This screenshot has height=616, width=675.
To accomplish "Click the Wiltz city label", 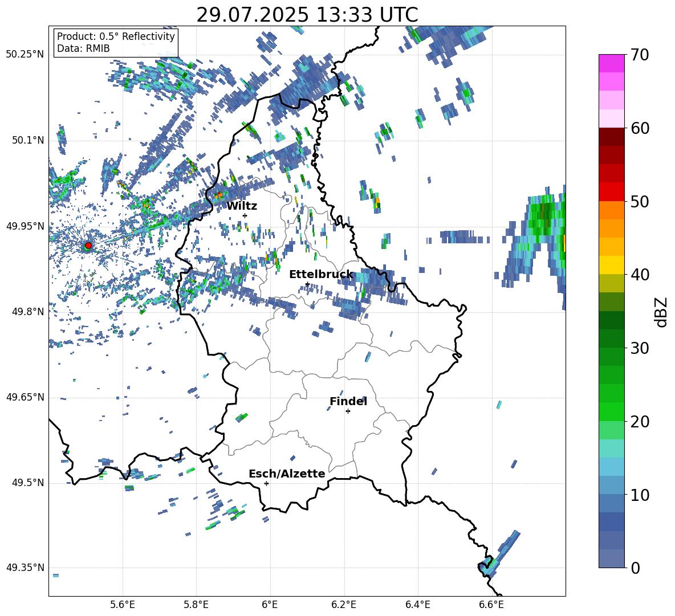I will point(242,206).
